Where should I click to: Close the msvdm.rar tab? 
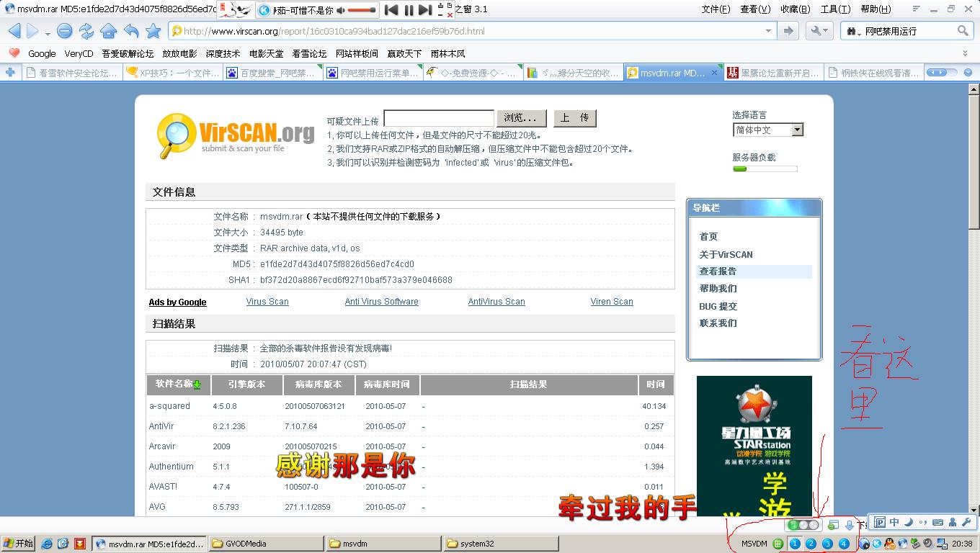pyautogui.click(x=715, y=73)
